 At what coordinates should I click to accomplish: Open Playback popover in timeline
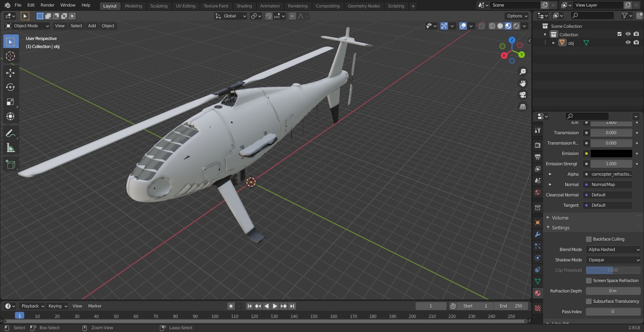click(32, 306)
